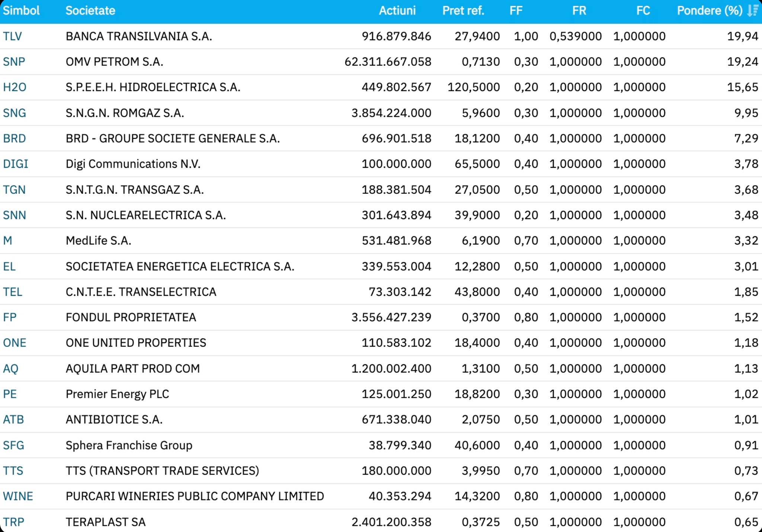Image resolution: width=762 pixels, height=532 pixels.
Task: Select the BANCA TRANSILVANIA S.A. company name
Action: [139, 36]
